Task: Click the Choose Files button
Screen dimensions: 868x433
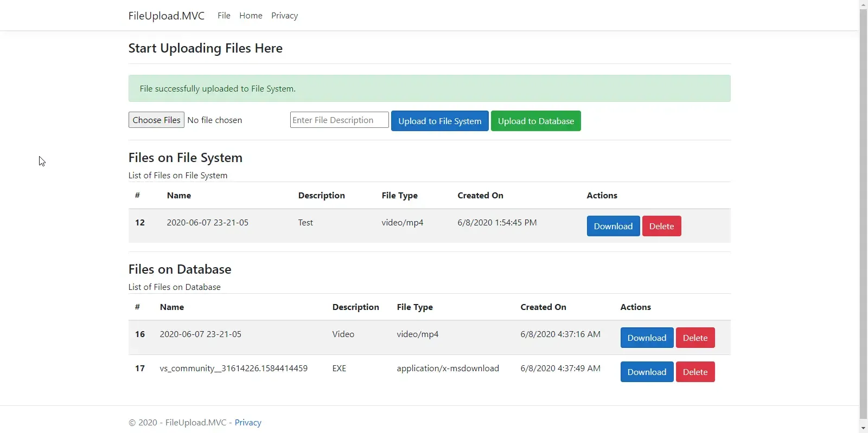Action: point(156,120)
